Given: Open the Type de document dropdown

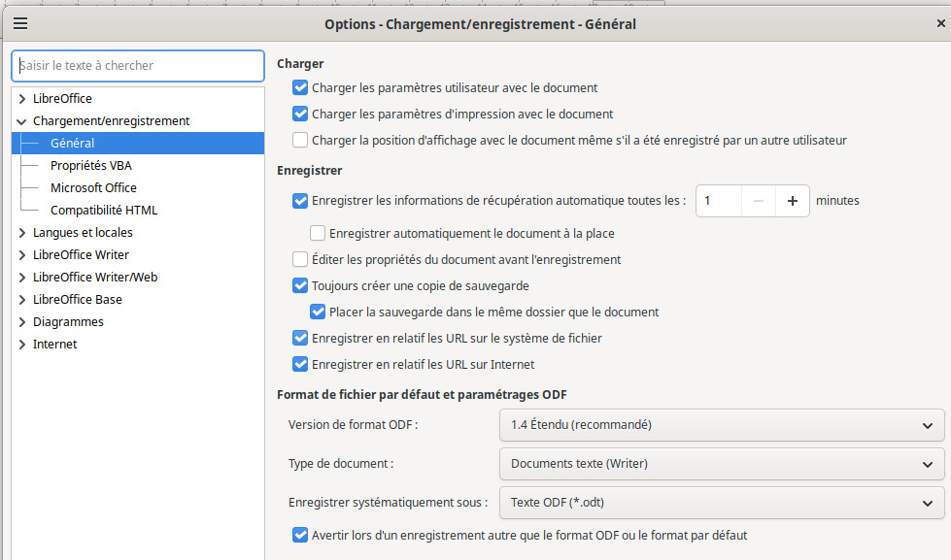Looking at the screenshot, I should pos(721,464).
